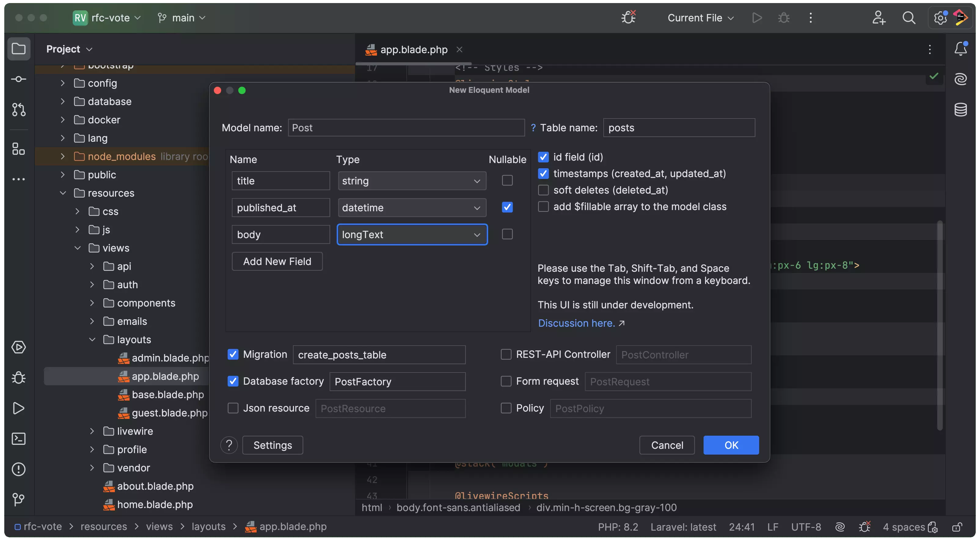Open the Structure tool window icon
980x541 pixels.
[x=18, y=149]
